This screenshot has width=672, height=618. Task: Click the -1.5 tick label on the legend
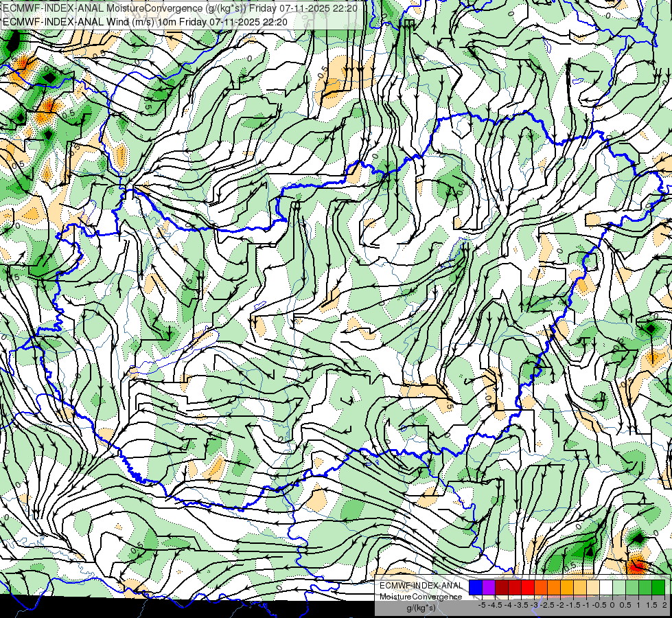click(x=573, y=605)
